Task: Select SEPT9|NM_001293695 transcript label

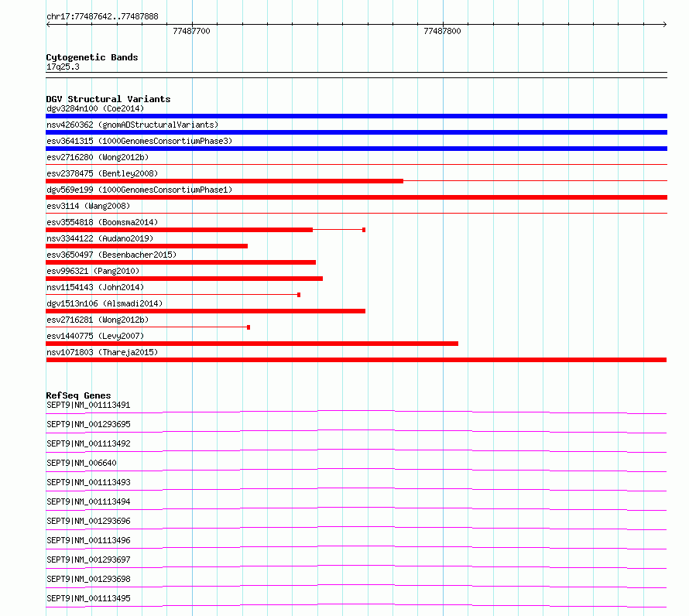Action: pyautogui.click(x=88, y=424)
